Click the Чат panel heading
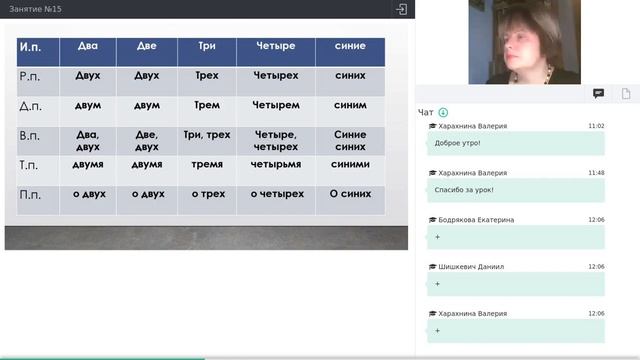 425,112
